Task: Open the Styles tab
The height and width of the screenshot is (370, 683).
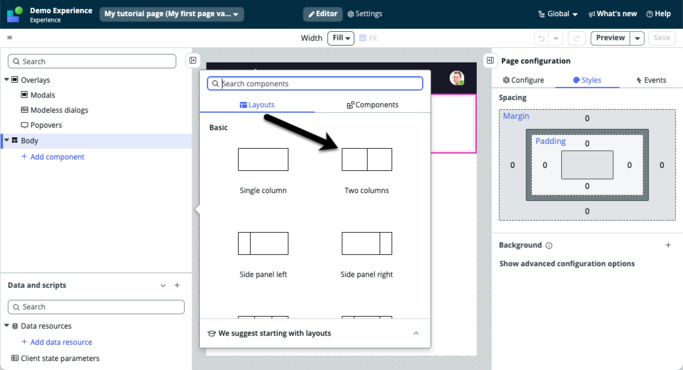Action: point(587,80)
